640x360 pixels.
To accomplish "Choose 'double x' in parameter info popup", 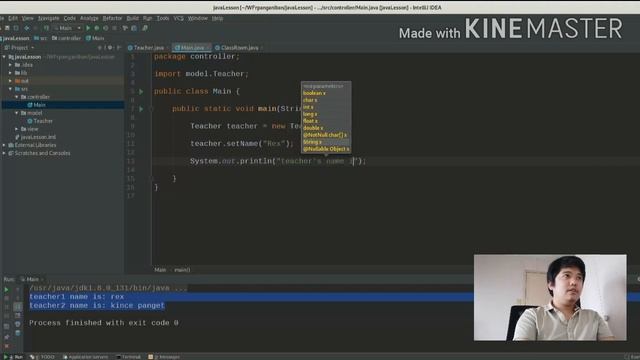I will point(313,128).
